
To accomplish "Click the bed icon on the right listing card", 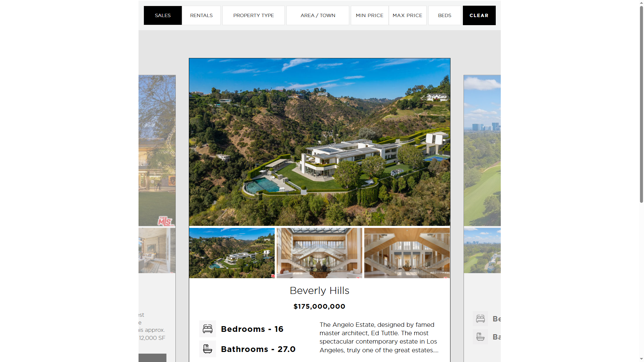I will [x=480, y=318].
